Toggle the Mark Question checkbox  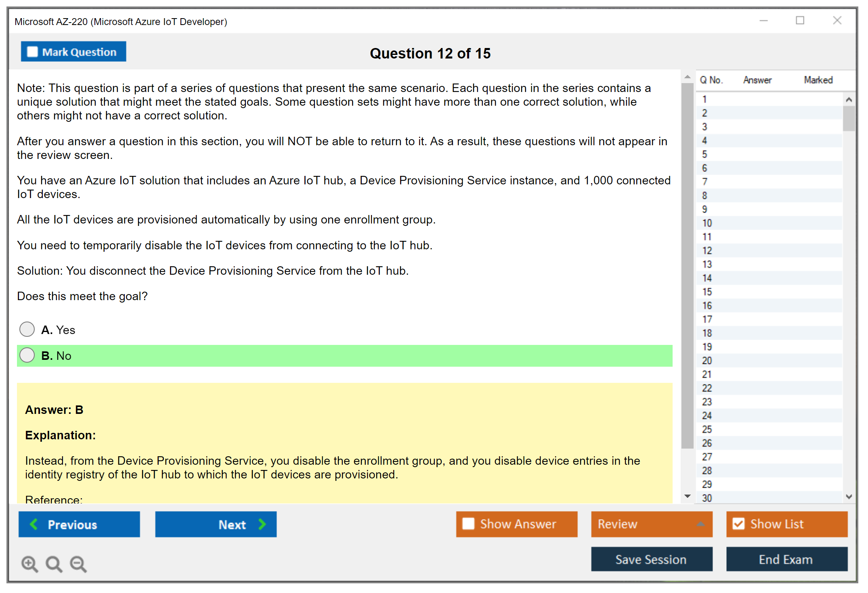point(32,52)
